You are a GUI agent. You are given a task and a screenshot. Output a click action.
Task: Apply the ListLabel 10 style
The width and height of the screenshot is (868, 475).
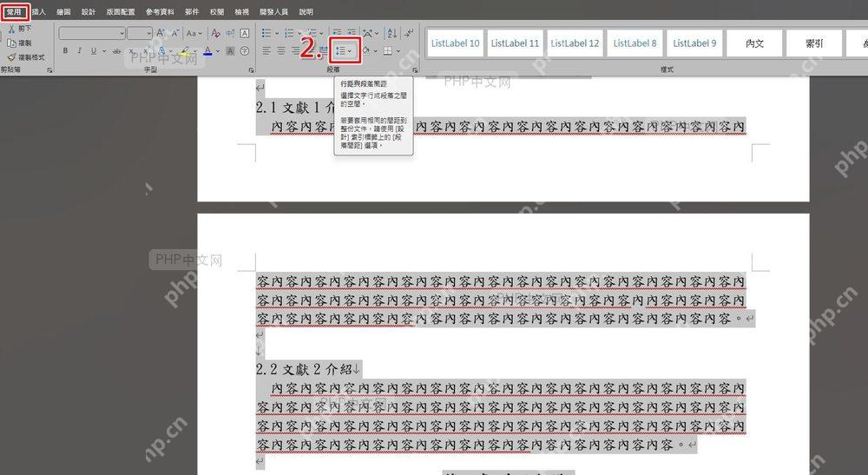[455, 43]
